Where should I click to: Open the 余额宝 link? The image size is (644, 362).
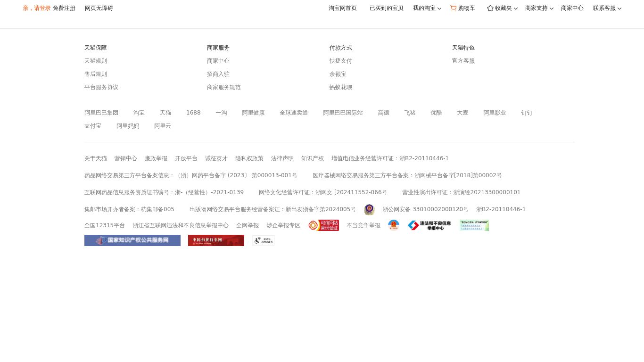[x=338, y=74]
